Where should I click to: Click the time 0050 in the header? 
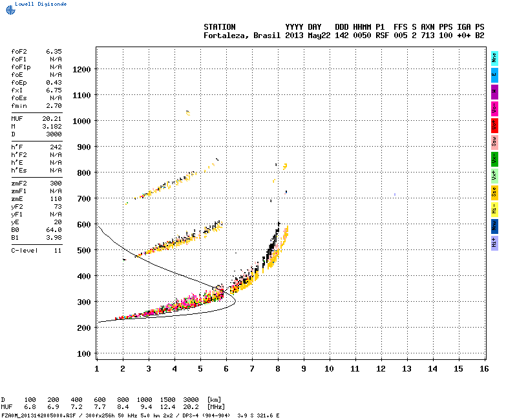(362, 36)
